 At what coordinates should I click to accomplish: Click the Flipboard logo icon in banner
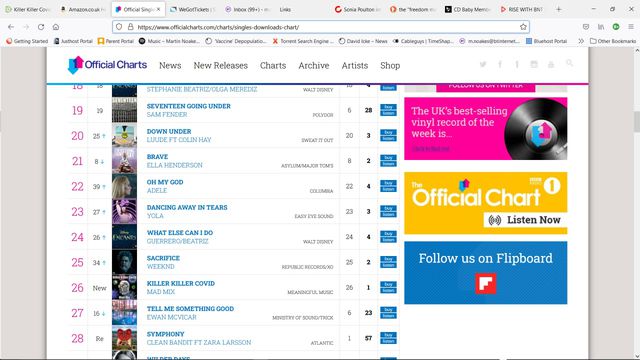coord(486,284)
